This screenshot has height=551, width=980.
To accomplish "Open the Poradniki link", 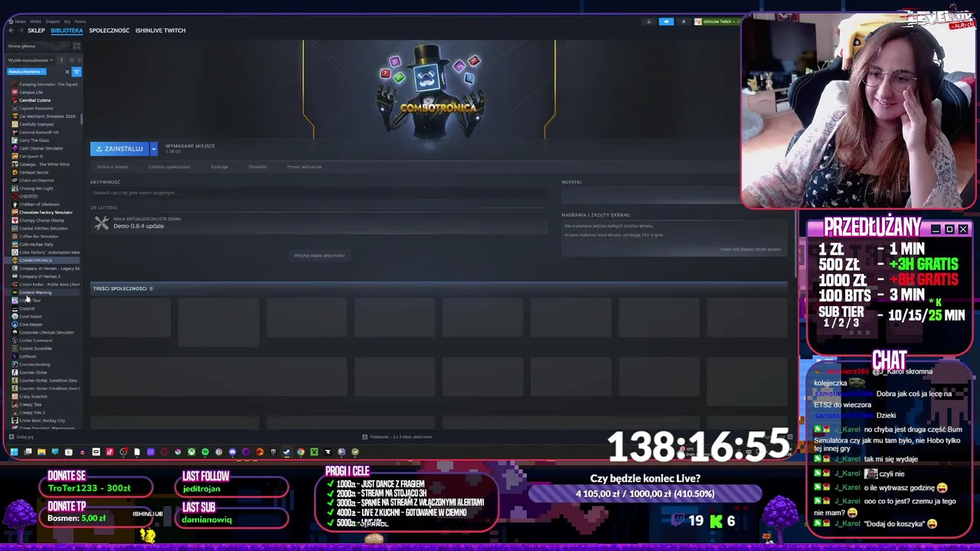I will point(257,167).
